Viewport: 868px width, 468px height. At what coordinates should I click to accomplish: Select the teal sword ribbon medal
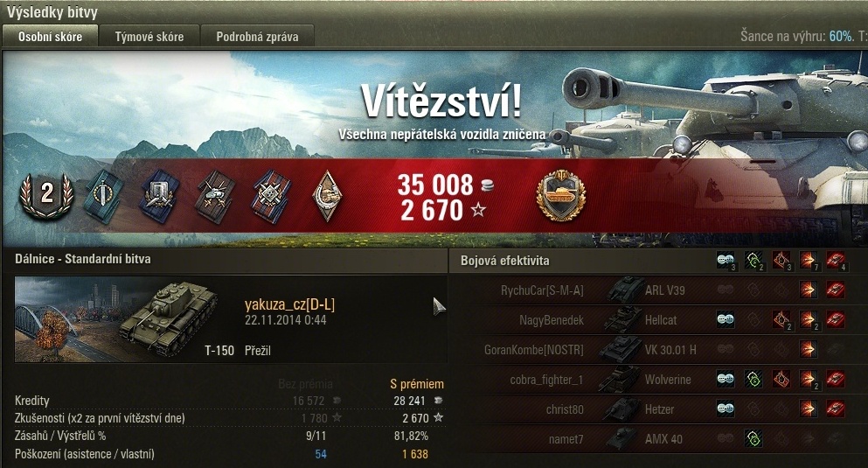coord(103,196)
